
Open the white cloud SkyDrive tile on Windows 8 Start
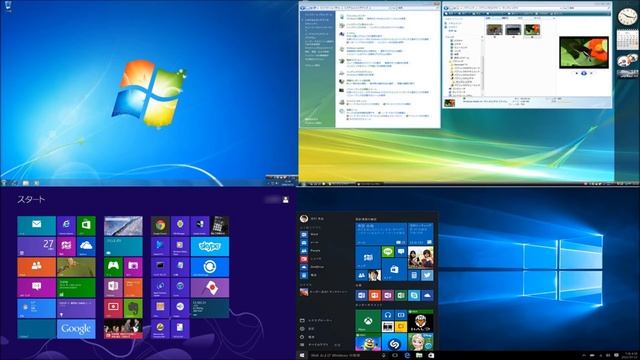[x=86, y=247]
